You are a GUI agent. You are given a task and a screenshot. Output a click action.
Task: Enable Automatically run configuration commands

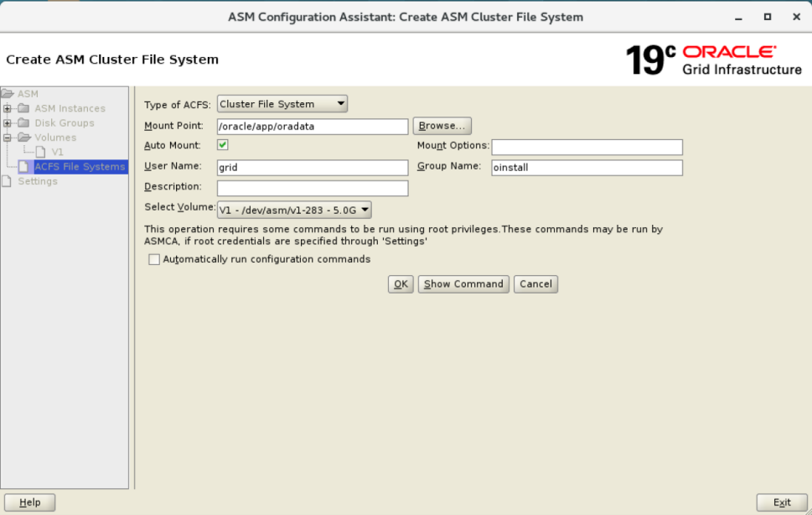tap(153, 259)
